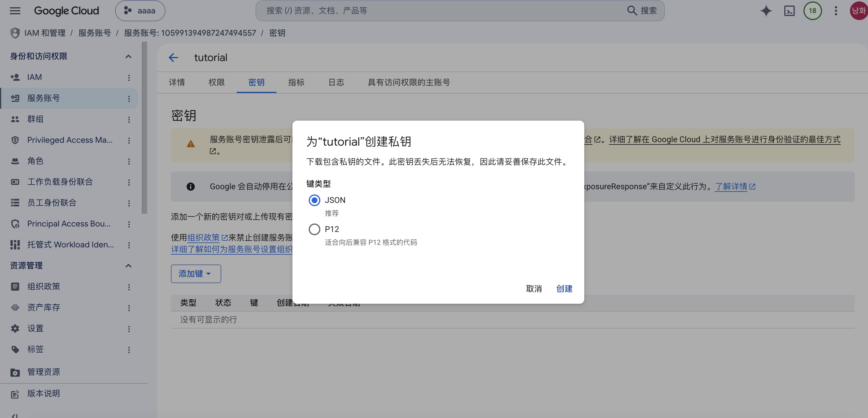This screenshot has width=868, height=418.
Task: Collapse the 身份和访问权限 section
Action: tap(128, 56)
